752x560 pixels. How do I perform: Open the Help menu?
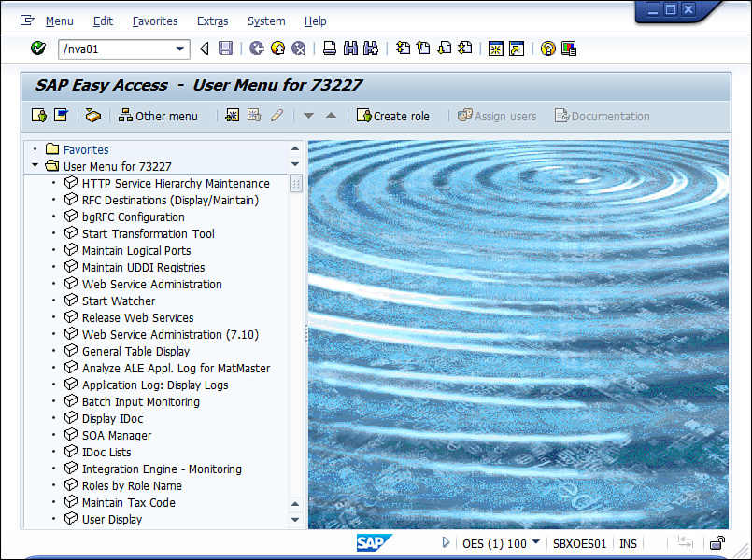point(315,21)
